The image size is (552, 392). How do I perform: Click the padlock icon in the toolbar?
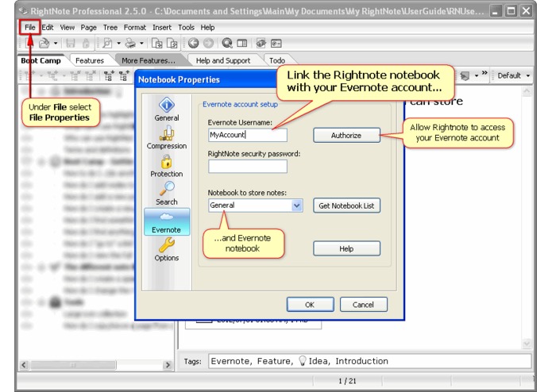click(86, 43)
